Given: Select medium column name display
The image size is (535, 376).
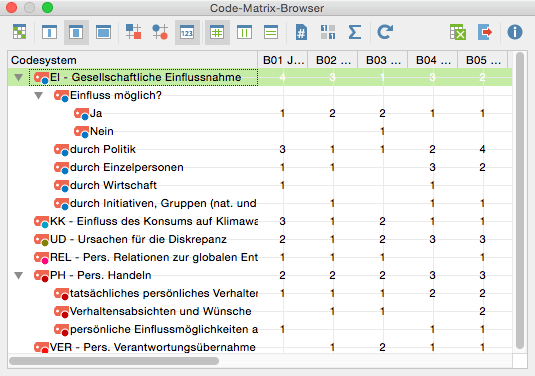Looking at the screenshot, I should 76,32.
